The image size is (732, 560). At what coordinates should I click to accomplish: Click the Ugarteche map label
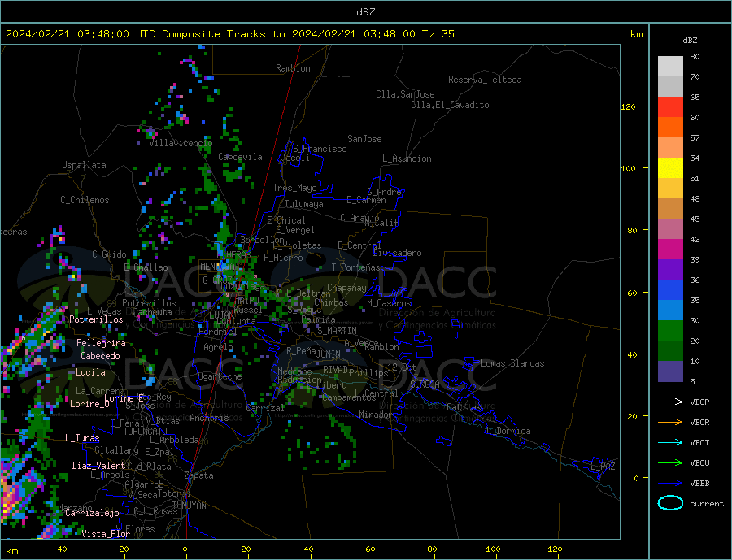(x=220, y=376)
